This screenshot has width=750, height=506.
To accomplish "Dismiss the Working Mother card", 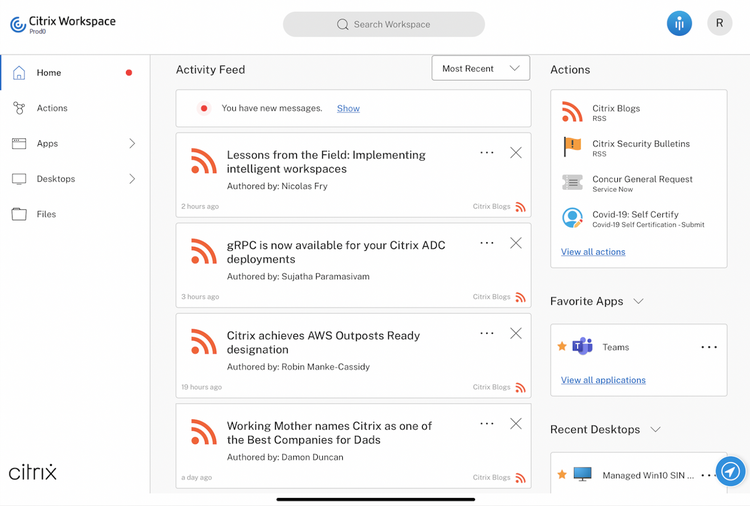I will tap(516, 424).
